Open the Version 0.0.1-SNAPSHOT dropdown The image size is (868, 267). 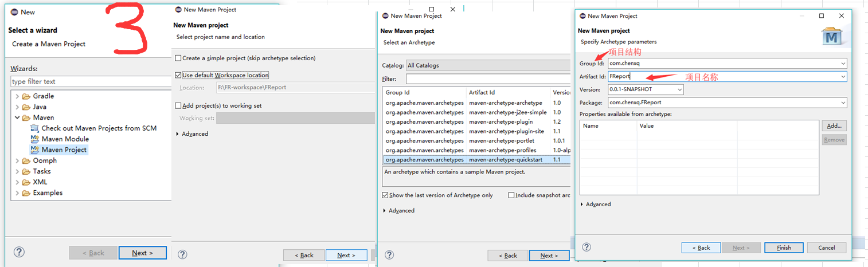(679, 90)
